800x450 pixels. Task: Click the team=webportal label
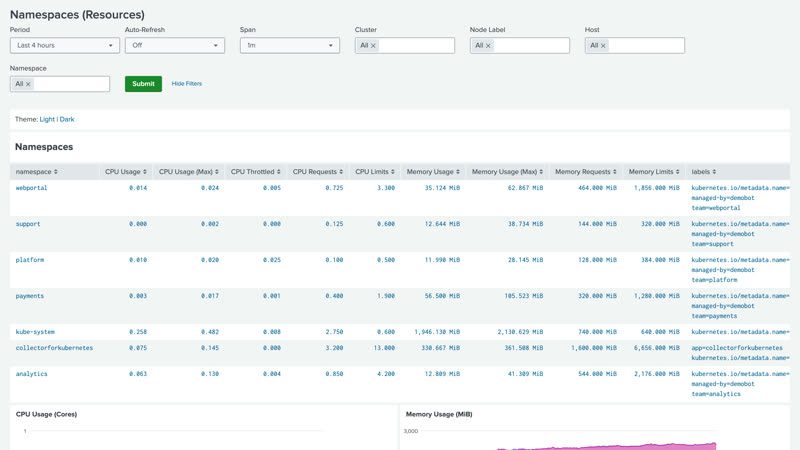716,208
